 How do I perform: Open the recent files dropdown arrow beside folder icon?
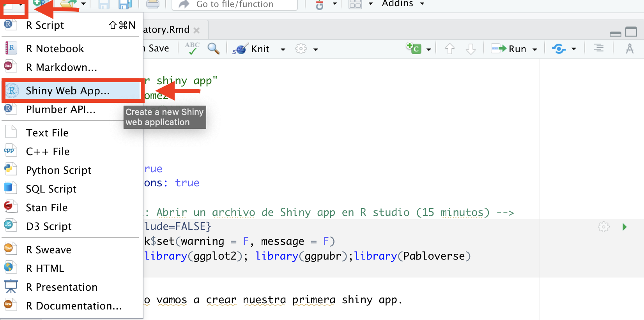[83, 4]
